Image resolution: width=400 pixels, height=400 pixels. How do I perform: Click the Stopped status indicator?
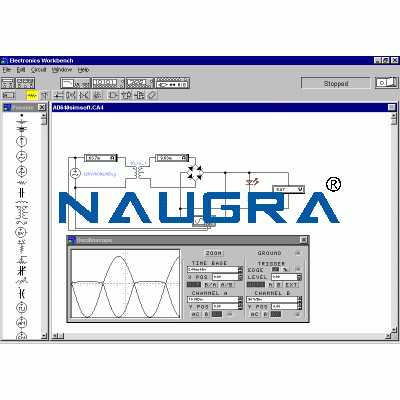point(336,83)
